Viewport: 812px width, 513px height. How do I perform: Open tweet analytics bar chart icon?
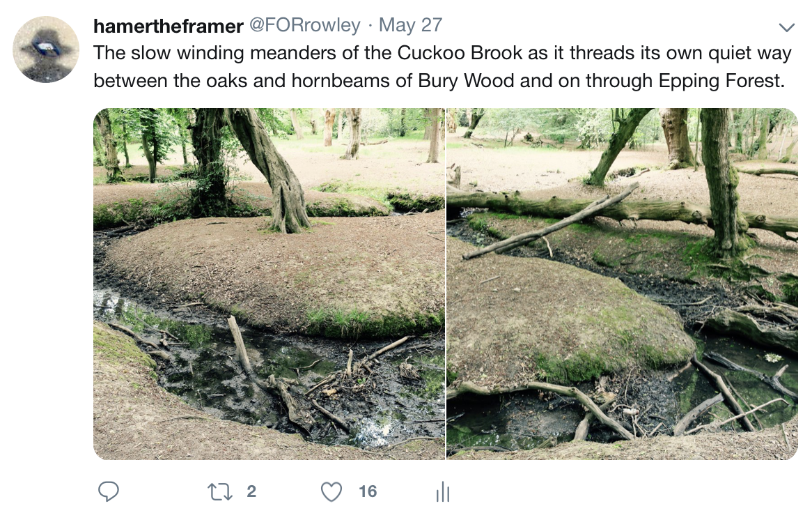pyautogui.click(x=443, y=492)
